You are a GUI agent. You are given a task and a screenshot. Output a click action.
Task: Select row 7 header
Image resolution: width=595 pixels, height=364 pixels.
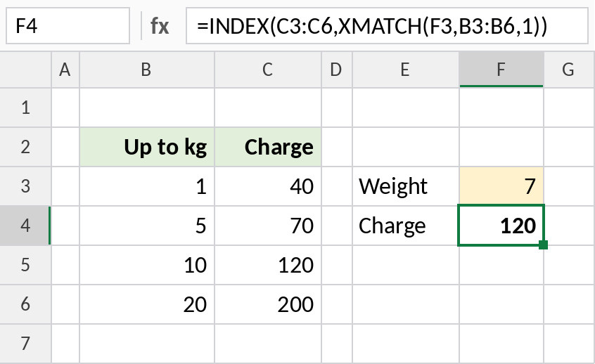25,344
